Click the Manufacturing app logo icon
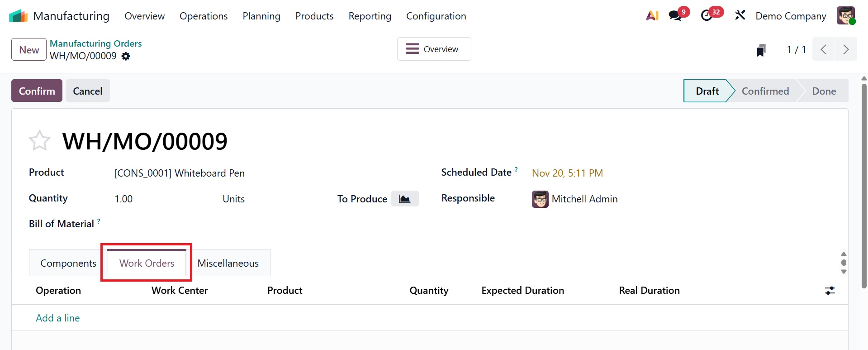Viewport: 868px width, 350px height. tap(18, 16)
